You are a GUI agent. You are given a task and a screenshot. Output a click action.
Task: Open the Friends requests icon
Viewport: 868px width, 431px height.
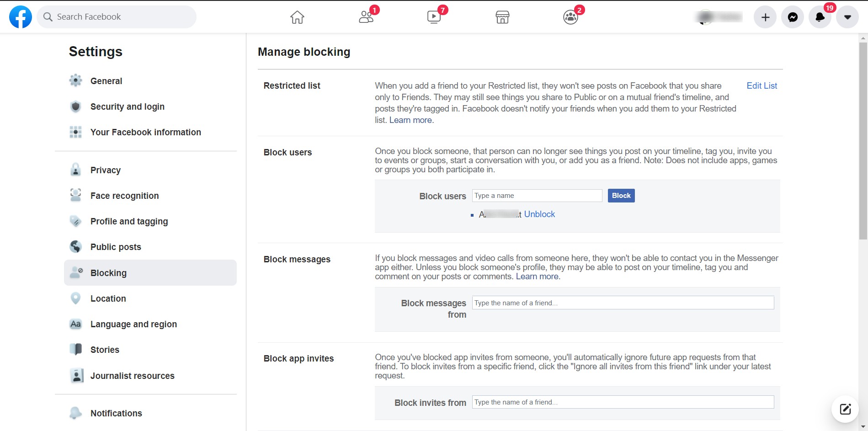pos(366,16)
